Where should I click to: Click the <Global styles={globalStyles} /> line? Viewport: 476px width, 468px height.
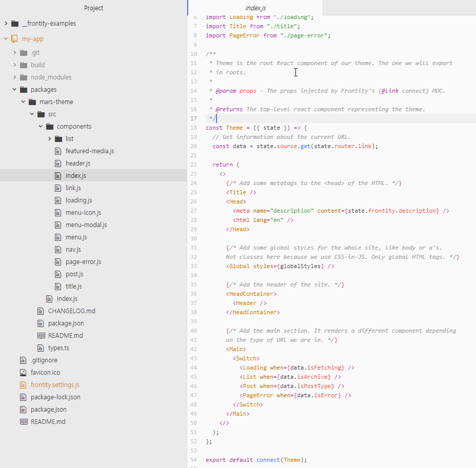tap(280, 266)
